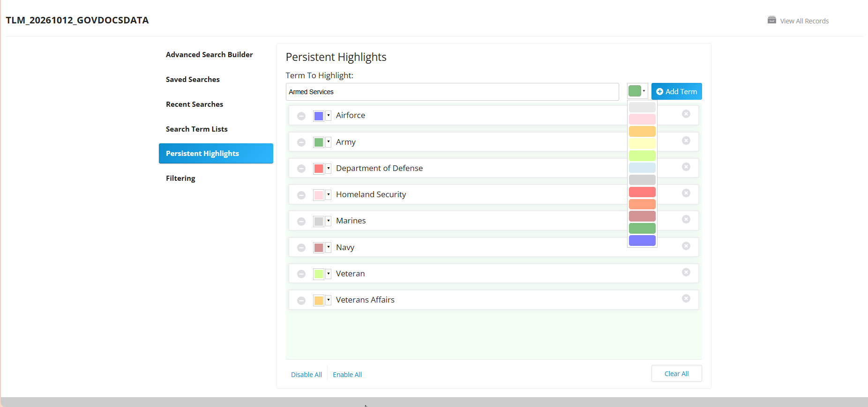Select the Persistent Highlights tab

[x=216, y=154]
